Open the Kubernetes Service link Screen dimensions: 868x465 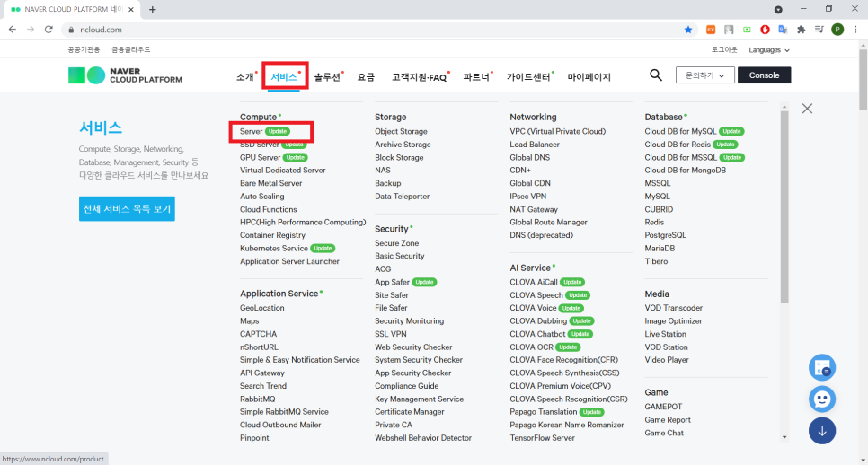click(x=273, y=249)
